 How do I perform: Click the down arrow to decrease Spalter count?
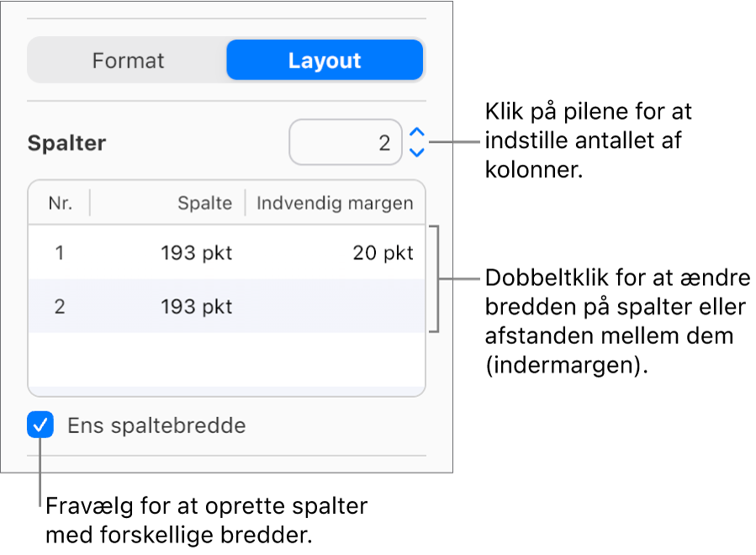[x=415, y=151]
